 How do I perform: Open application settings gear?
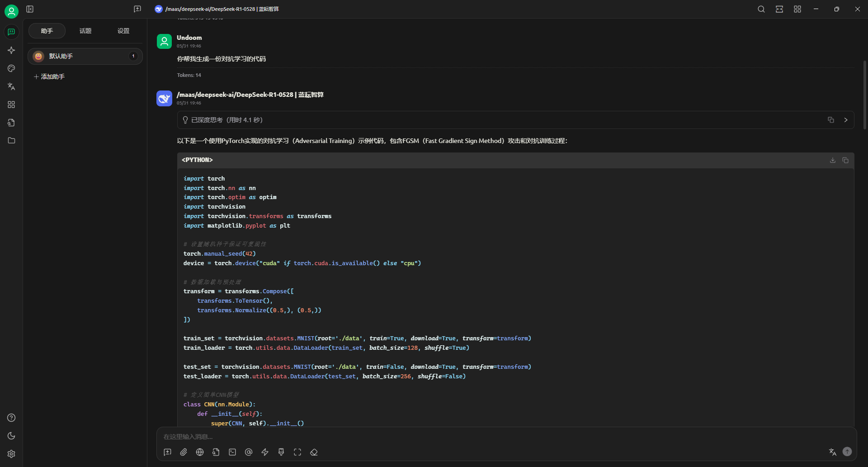click(11, 454)
